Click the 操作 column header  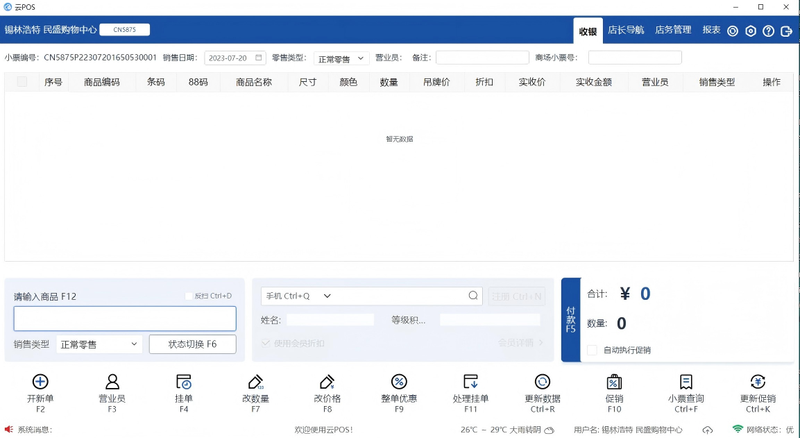point(771,82)
